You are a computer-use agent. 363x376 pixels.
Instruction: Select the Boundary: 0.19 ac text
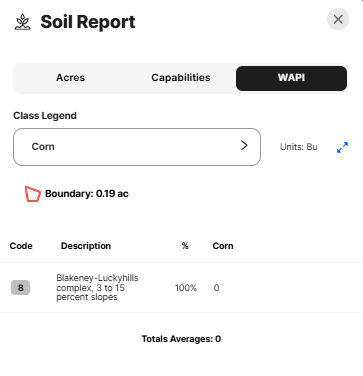[x=87, y=194]
